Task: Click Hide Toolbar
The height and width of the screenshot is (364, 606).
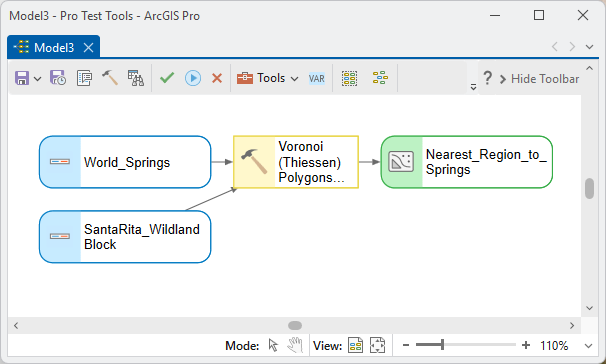Action: (540, 79)
